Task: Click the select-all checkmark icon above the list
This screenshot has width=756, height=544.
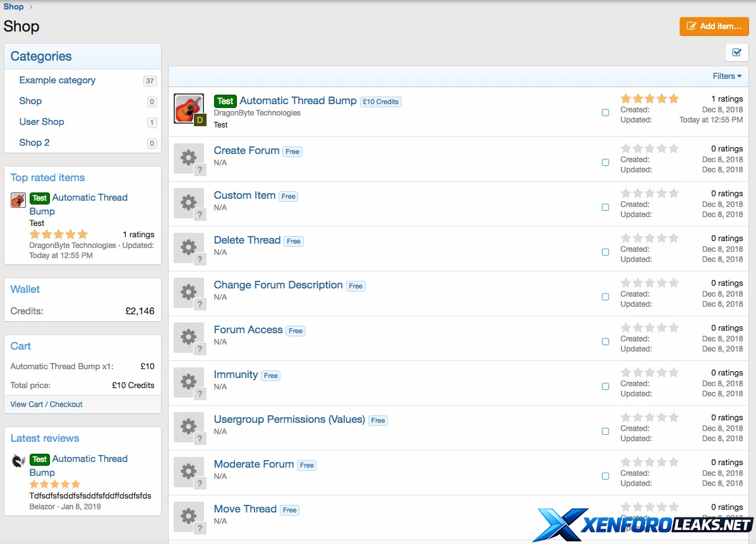Action: tap(736, 52)
